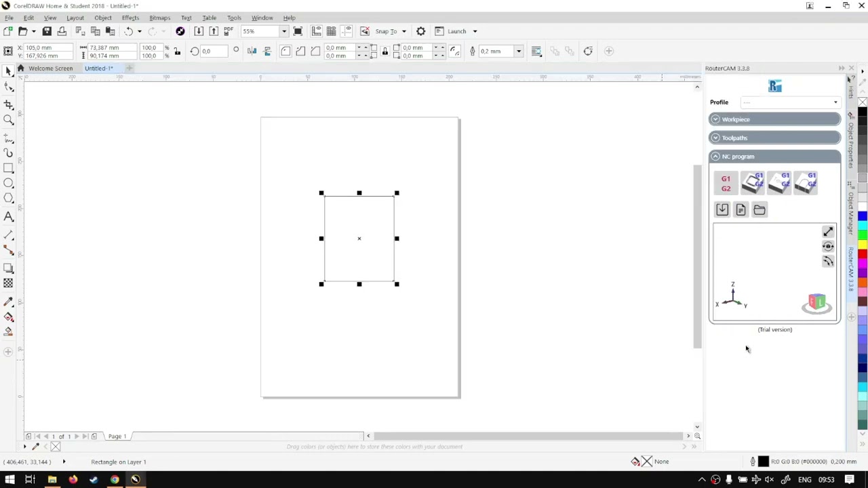Open the Windows Start menu

click(x=9, y=480)
